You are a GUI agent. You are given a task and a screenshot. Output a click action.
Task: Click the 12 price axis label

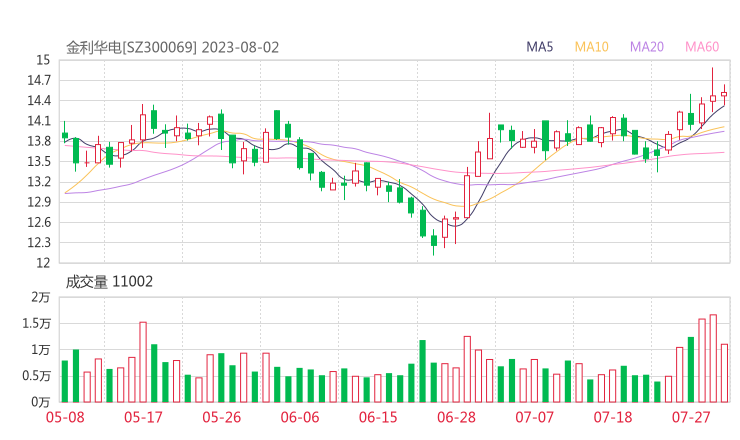(x=43, y=263)
